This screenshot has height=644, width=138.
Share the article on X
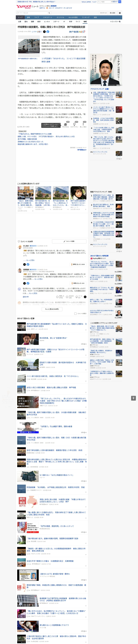pos(44,32)
